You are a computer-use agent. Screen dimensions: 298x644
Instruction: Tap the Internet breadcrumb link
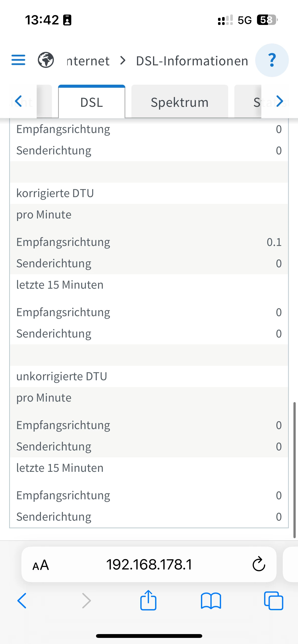coord(88,61)
